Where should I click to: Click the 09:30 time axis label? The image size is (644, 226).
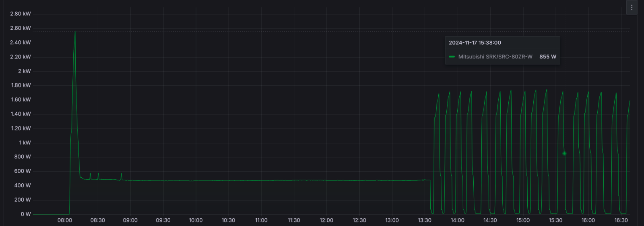[x=163, y=220]
